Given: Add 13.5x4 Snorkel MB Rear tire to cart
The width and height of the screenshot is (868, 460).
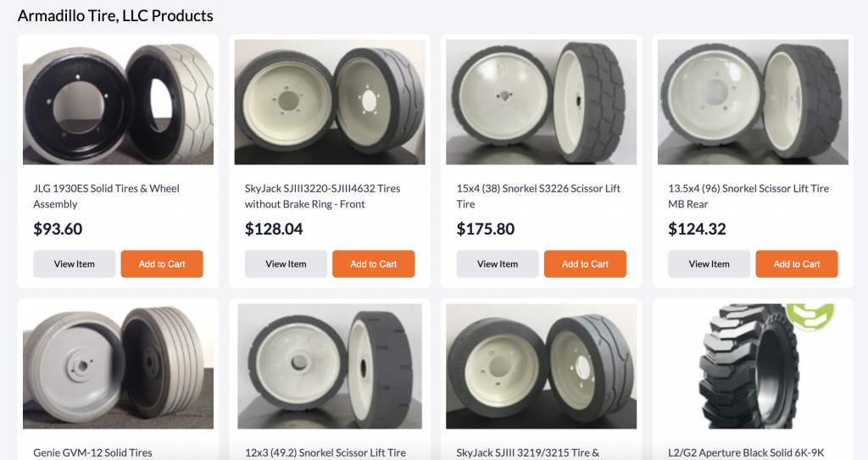Looking at the screenshot, I should tap(797, 264).
